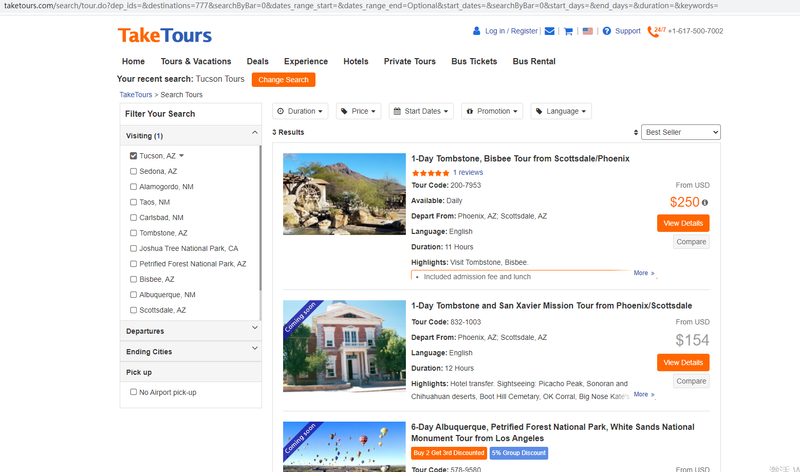The height and width of the screenshot is (472, 800).
Task: Enable the No Airport pick-up checkbox
Action: pyautogui.click(x=133, y=392)
